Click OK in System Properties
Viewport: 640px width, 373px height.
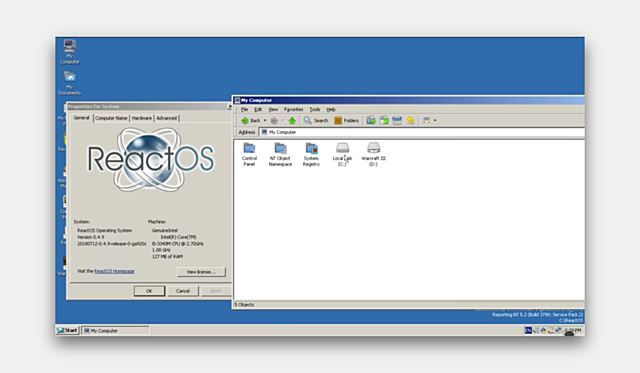(x=149, y=291)
